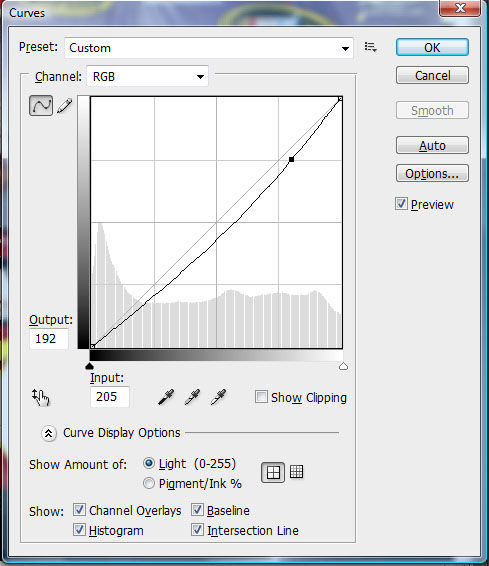
Task: Click the Auto button
Action: pyautogui.click(x=432, y=145)
